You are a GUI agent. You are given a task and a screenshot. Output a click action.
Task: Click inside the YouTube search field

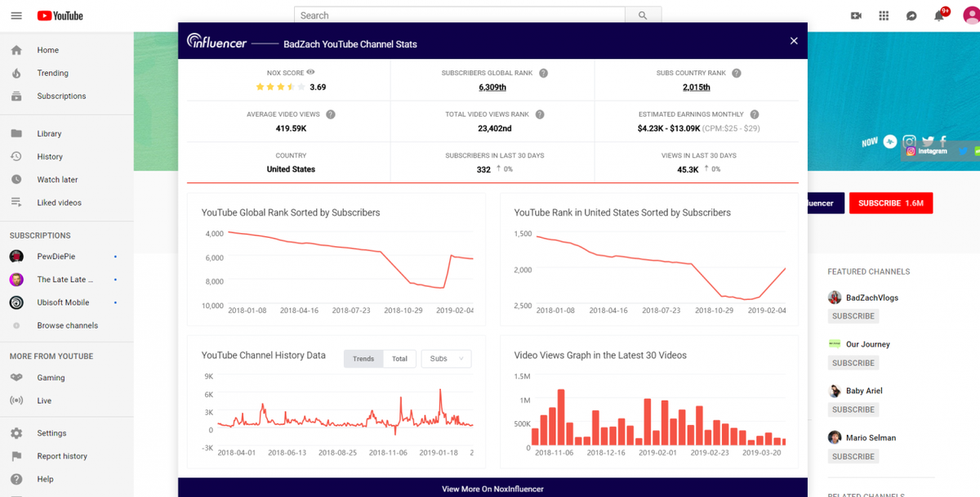[x=457, y=15]
